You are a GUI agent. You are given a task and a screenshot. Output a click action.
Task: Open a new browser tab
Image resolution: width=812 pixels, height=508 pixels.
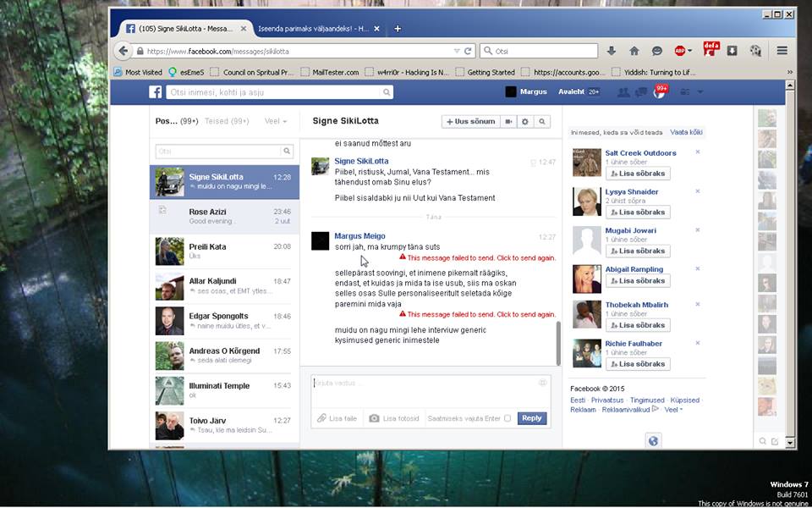tap(398, 29)
